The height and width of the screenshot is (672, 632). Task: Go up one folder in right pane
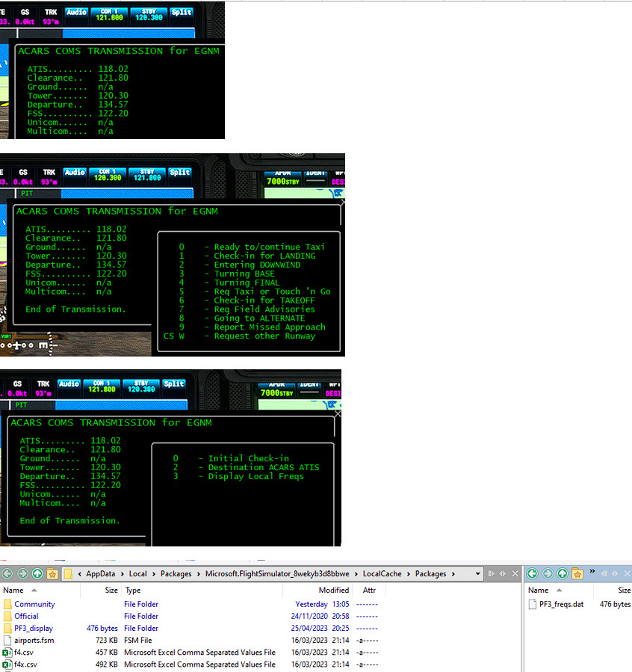pos(563,573)
